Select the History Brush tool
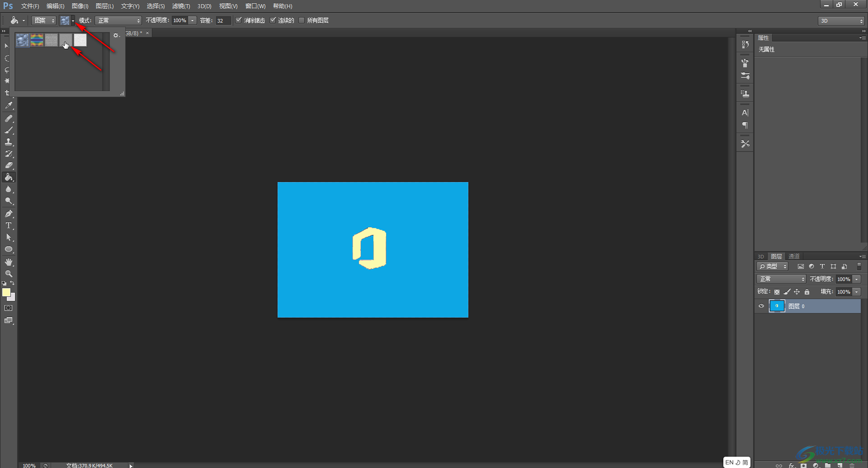 tap(9, 154)
